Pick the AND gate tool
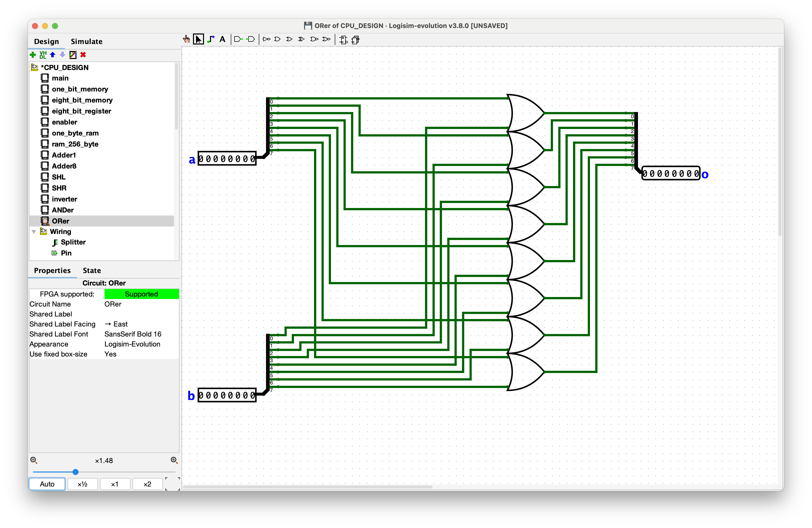 pyautogui.click(x=278, y=39)
